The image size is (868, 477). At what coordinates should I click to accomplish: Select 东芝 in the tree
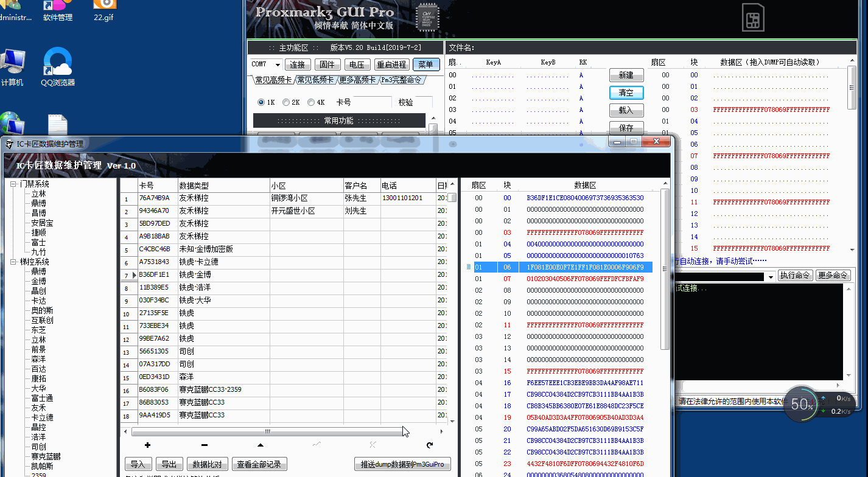click(x=39, y=330)
